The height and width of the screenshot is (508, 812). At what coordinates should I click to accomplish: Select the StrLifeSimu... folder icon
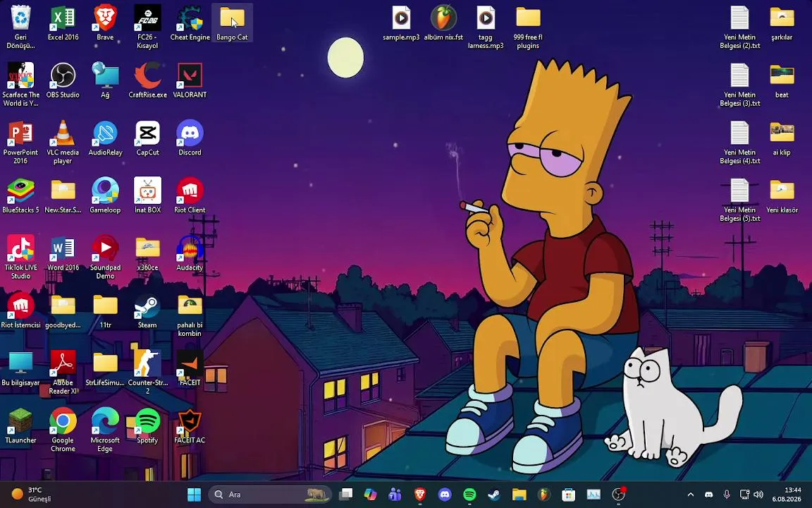pyautogui.click(x=105, y=368)
